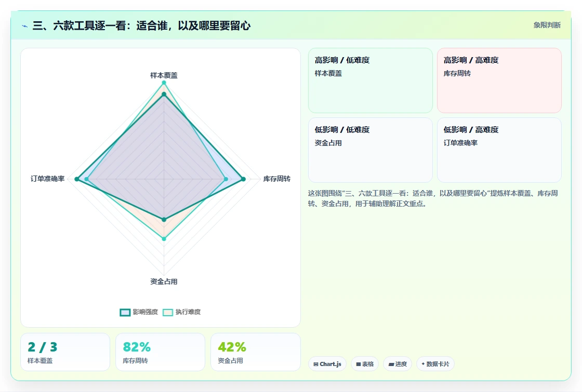Click the chart description paragraph starting 这张图围绕
The image size is (582, 392).
point(433,198)
